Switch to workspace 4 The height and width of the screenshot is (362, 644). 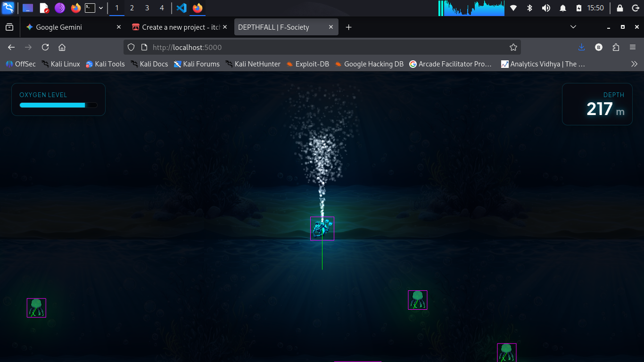click(162, 8)
